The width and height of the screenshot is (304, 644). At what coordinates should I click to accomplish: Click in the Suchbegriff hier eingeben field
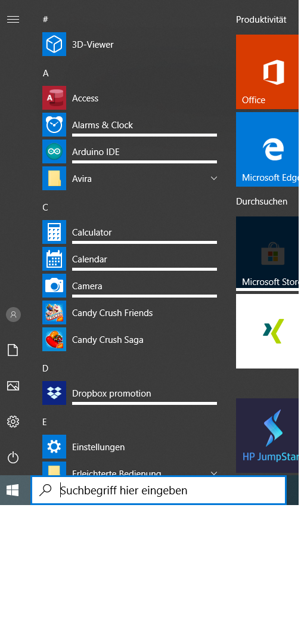point(159,490)
